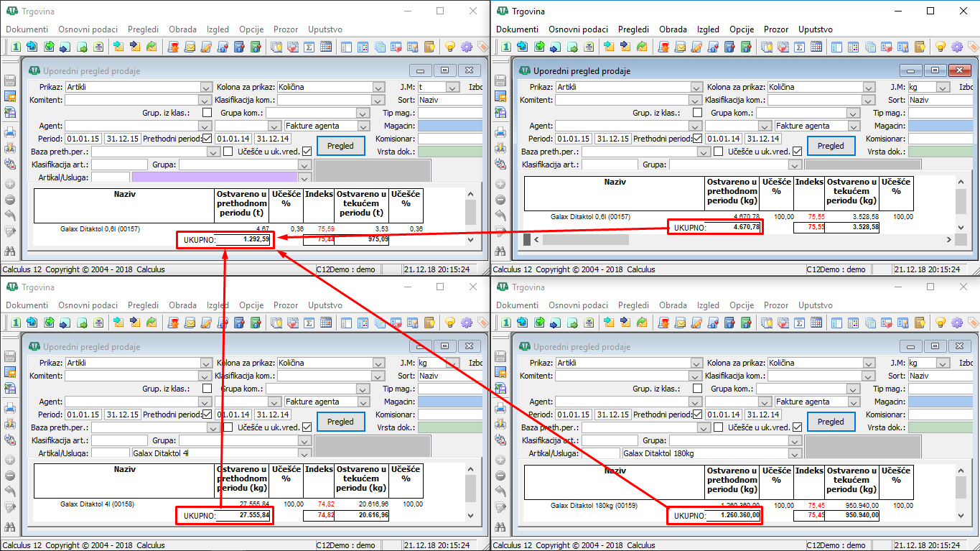Click undo arrow sidebar icon in Galax Ditaktol 4l window
980x551 pixels.
pos(10,491)
